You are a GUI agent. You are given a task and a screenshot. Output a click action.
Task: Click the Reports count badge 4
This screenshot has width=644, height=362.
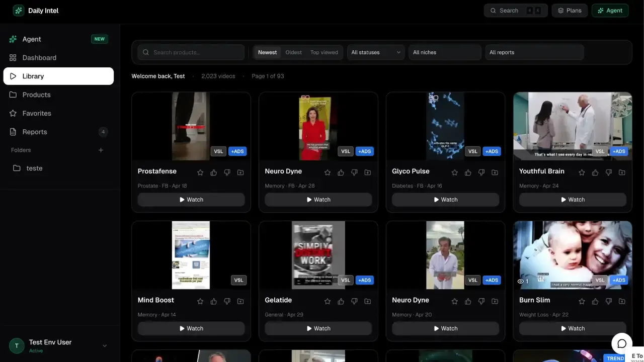click(x=103, y=132)
